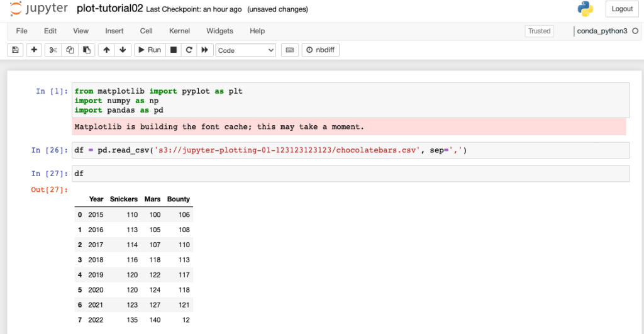Open the File menu
The height and width of the screenshot is (334, 644).
[x=21, y=31]
